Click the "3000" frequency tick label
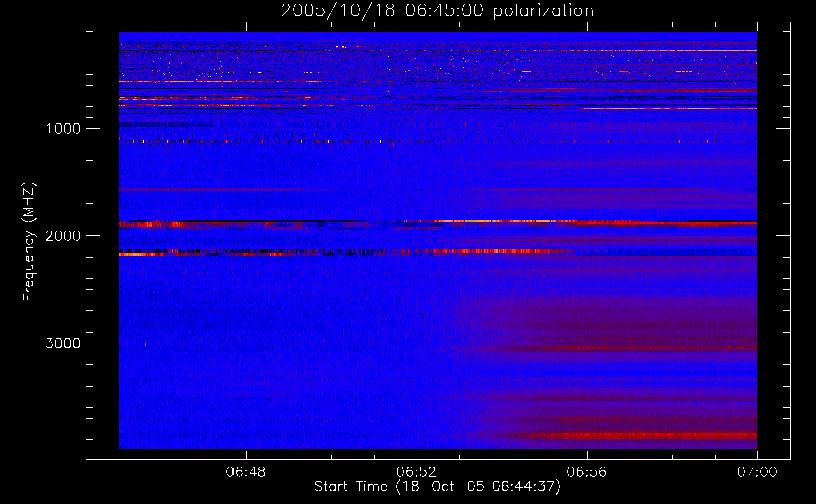This screenshot has width=816, height=504. pos(63,343)
